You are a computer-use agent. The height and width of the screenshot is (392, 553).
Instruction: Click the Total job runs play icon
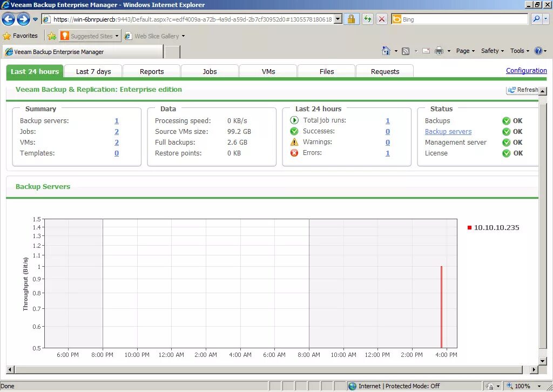pyautogui.click(x=294, y=120)
